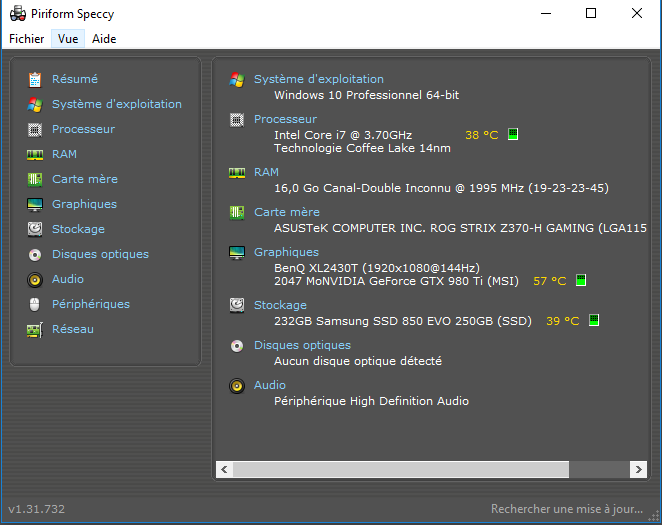The width and height of the screenshot is (662, 525).
Task: Click the monitor icon beside sidebar Graphiques
Action: click(35, 204)
